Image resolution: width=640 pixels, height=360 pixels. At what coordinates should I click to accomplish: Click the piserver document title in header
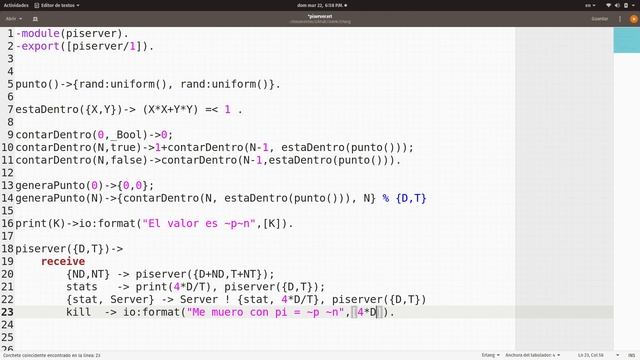320,16
